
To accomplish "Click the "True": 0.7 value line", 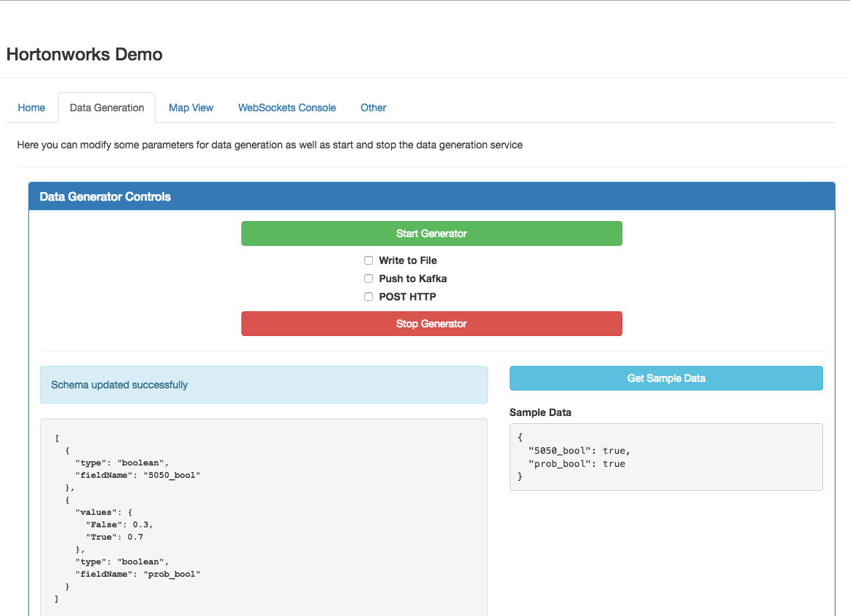I will coord(114,537).
